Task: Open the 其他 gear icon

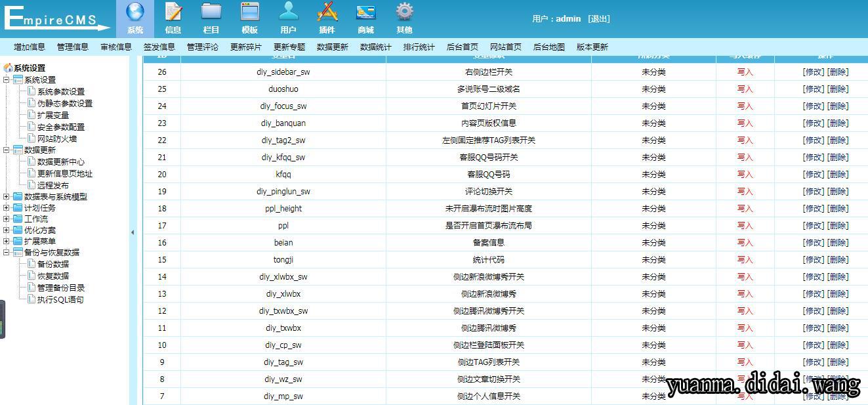Action: [x=404, y=12]
